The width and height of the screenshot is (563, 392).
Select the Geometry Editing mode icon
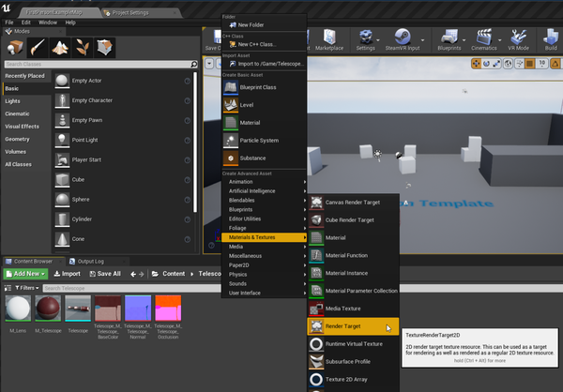pos(104,47)
